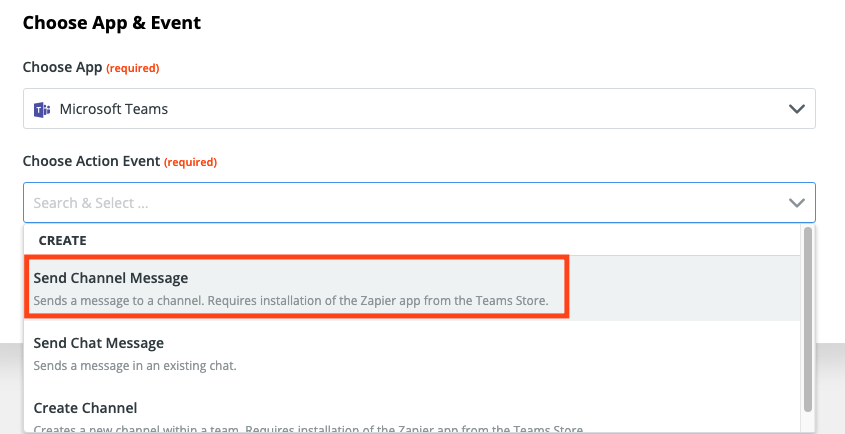
Task: Click the Choose App field label
Action: tap(63, 67)
